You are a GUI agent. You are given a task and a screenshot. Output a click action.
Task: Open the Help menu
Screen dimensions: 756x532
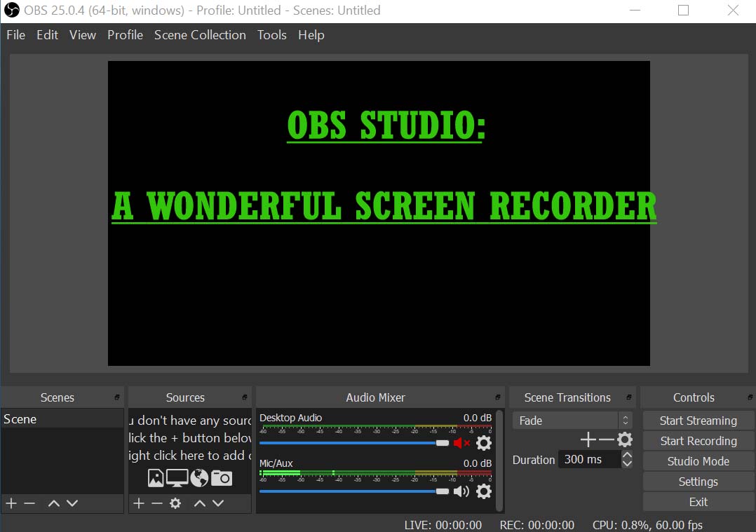pos(311,35)
